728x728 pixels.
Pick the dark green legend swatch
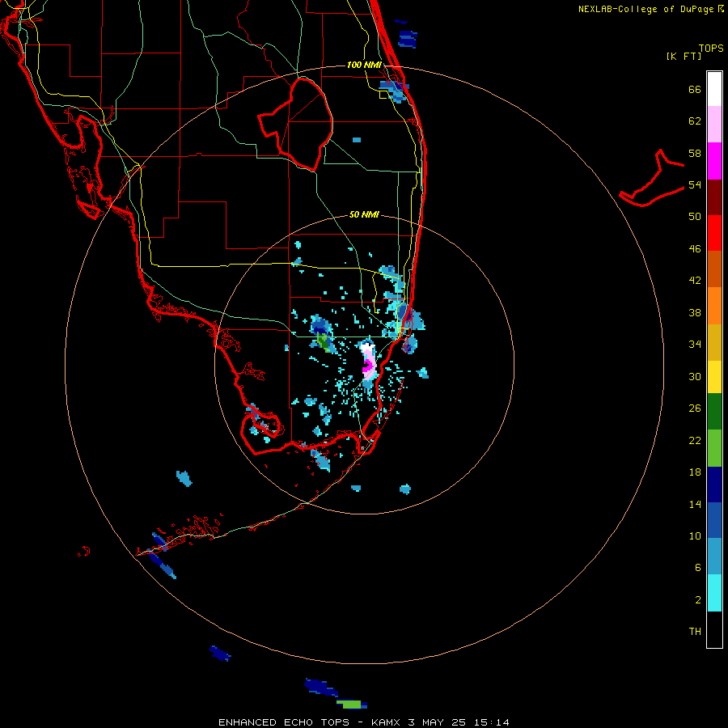tap(714, 412)
